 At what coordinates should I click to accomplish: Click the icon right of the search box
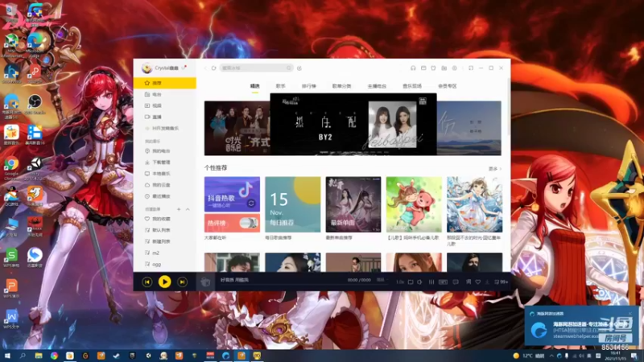(299, 68)
